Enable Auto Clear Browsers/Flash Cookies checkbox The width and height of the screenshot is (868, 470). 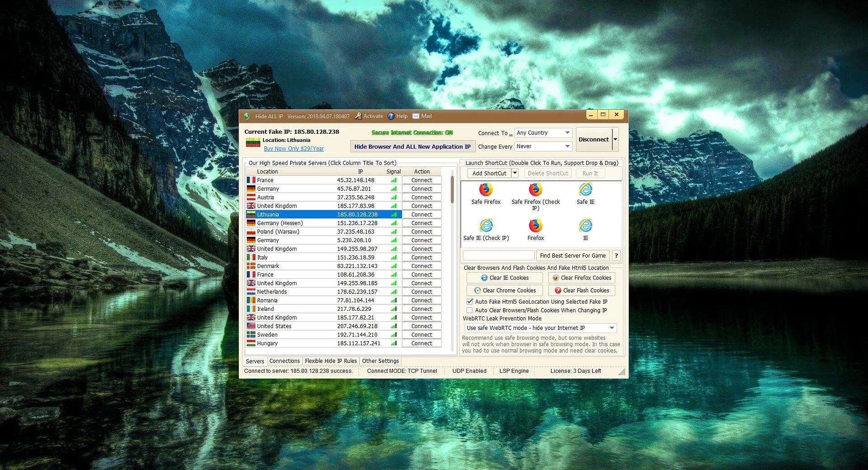tap(469, 310)
